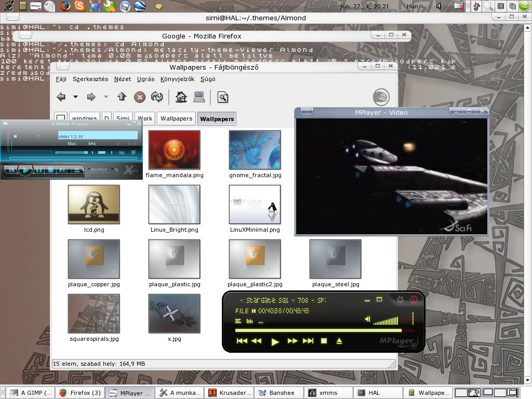This screenshot has width=532, height=399.
Task: Reload the Wallpapers folder
Action: coord(157,97)
